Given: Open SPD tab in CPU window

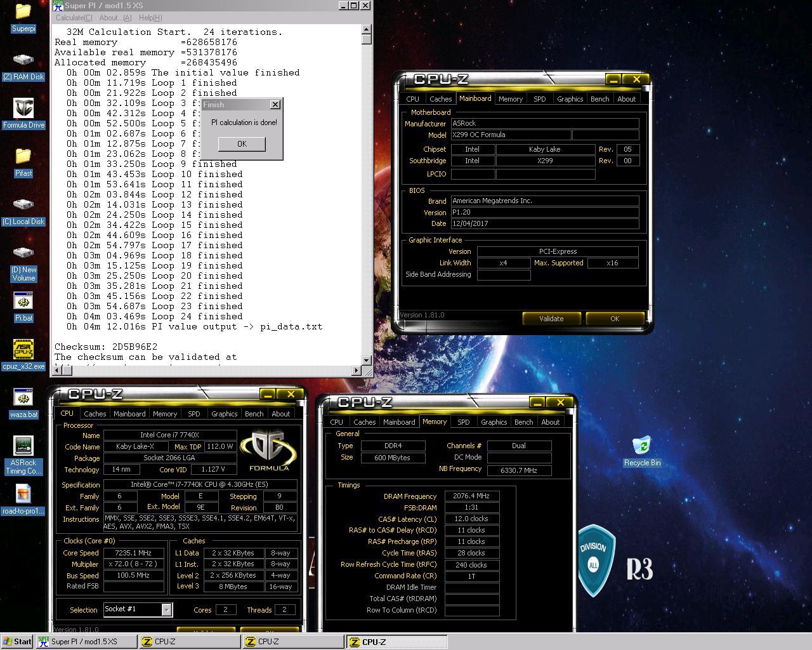Looking at the screenshot, I should [193, 414].
